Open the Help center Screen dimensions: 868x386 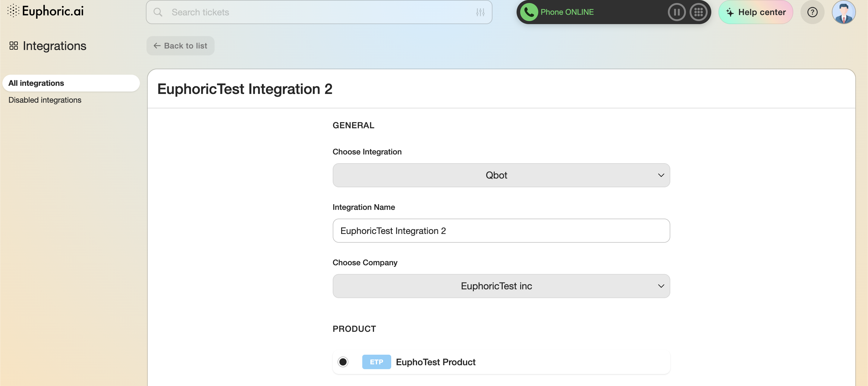(756, 12)
